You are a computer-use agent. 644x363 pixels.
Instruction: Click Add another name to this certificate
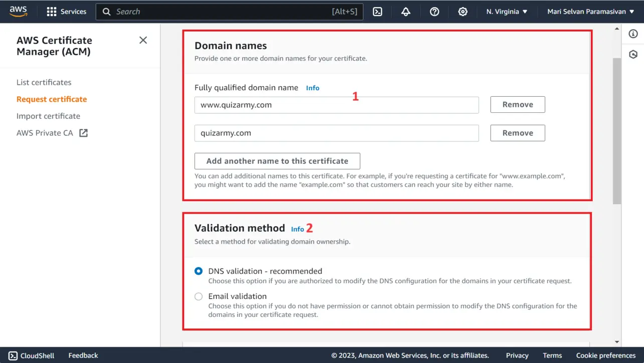pos(277,161)
